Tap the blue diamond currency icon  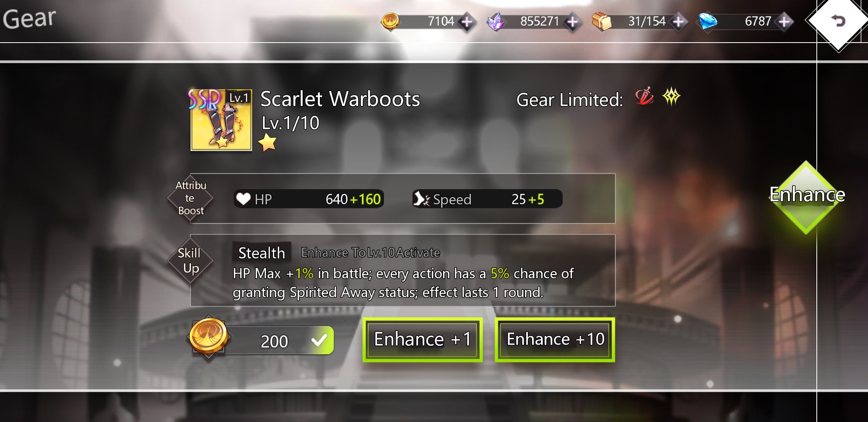708,21
